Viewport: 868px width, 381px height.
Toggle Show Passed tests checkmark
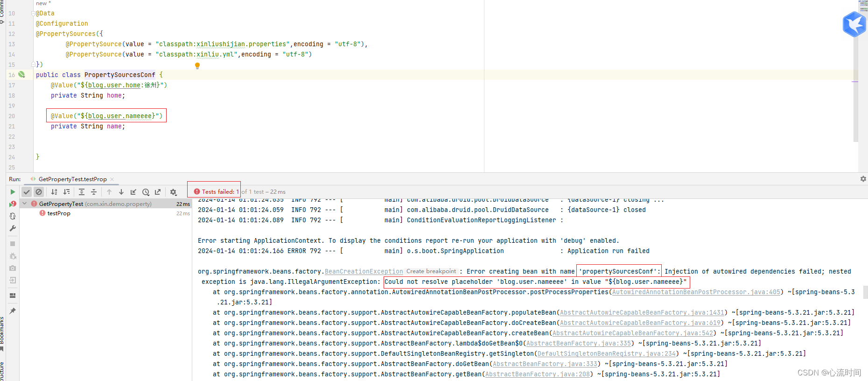(27, 192)
